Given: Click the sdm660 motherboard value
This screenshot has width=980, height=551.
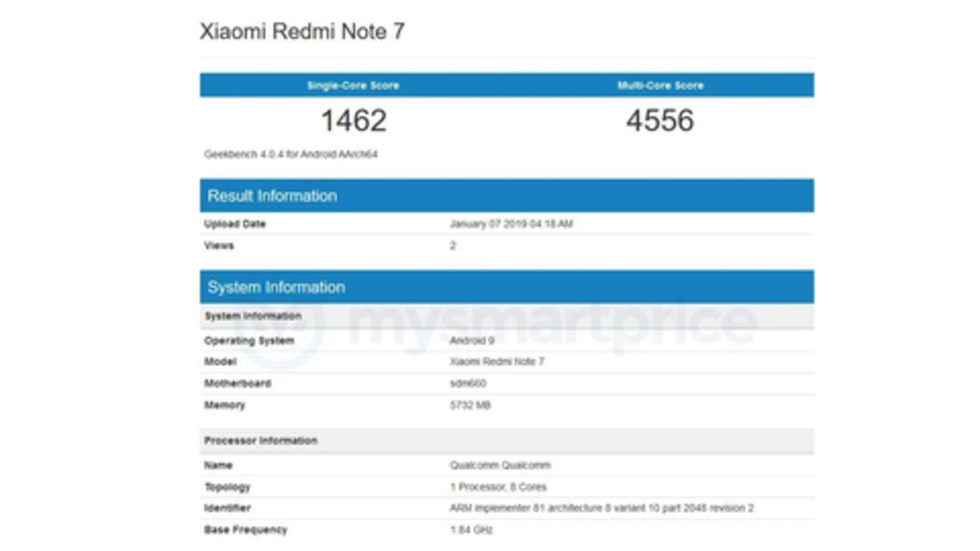Looking at the screenshot, I should pos(468,384).
